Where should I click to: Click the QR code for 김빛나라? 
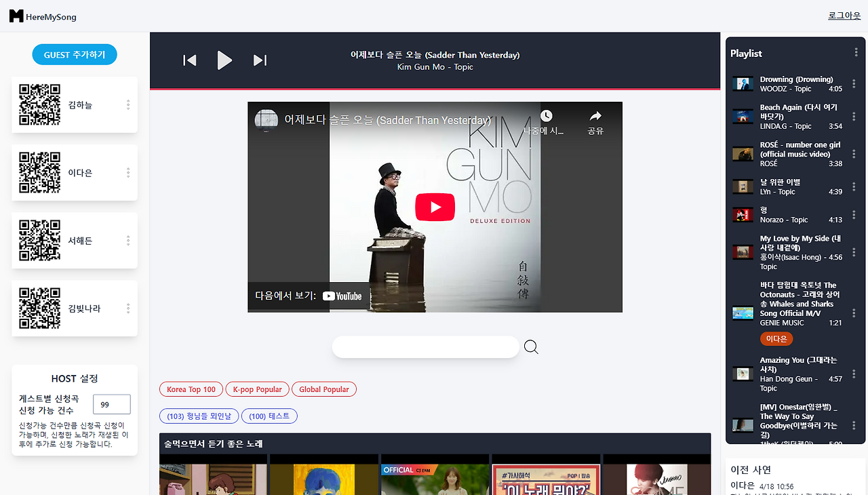click(x=39, y=308)
